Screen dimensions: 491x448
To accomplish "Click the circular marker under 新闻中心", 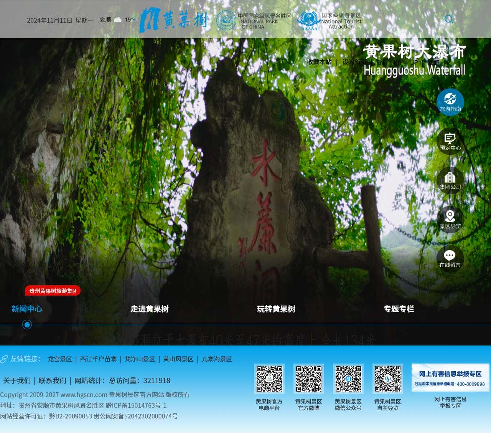I will [27, 325].
